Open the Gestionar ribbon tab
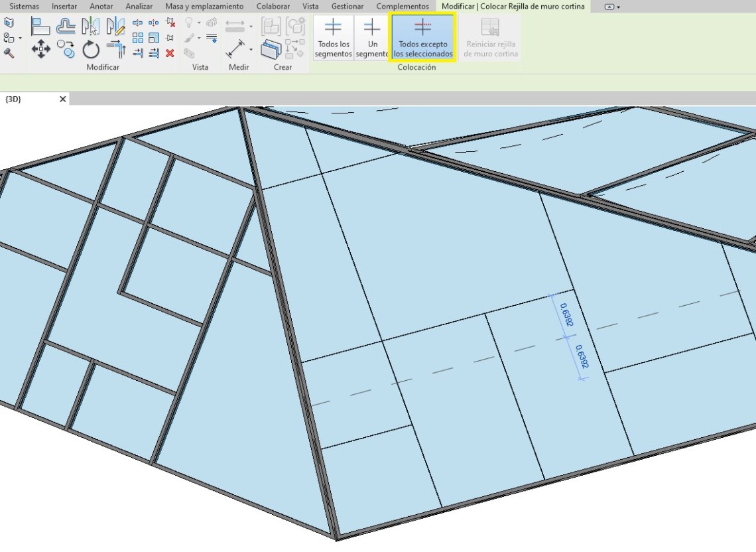This screenshot has height=552, width=756. 347,7
